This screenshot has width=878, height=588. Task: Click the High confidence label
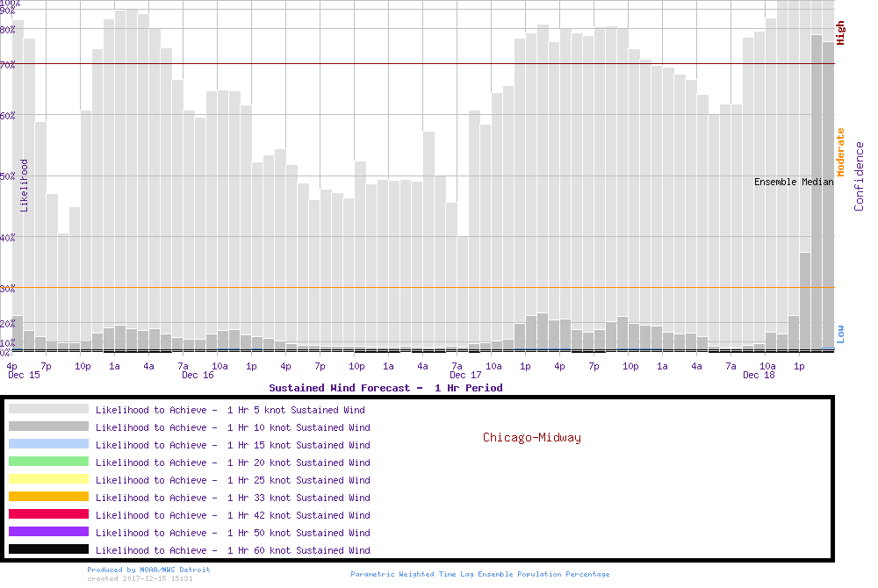[840, 33]
